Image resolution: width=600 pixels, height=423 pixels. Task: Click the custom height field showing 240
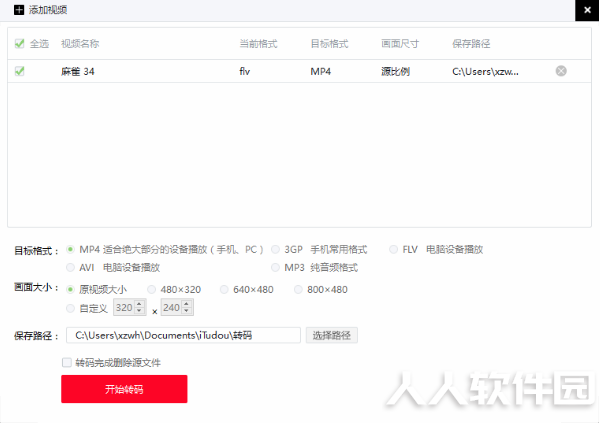click(171, 307)
